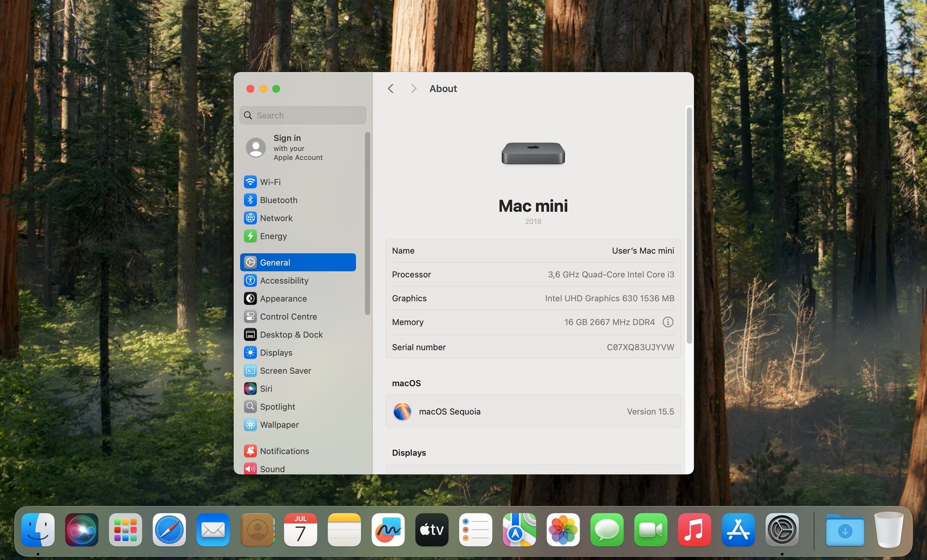Open Finder from the Dock
The image size is (927, 560).
click(x=38, y=530)
